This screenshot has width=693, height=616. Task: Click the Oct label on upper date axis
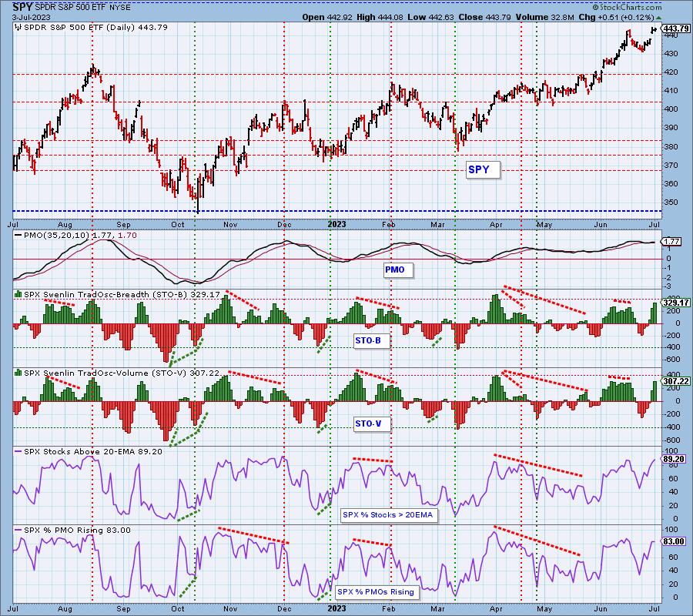tap(178, 225)
